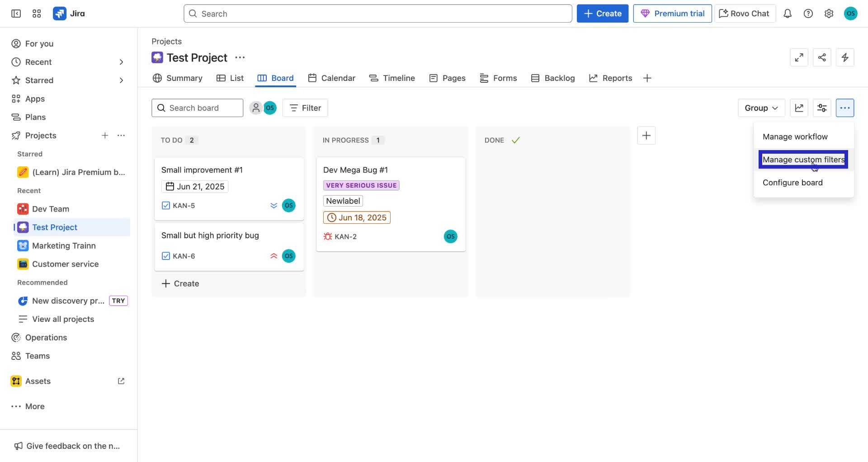Open the notifications bell
Viewport: 868px width, 462px height.
click(788, 14)
